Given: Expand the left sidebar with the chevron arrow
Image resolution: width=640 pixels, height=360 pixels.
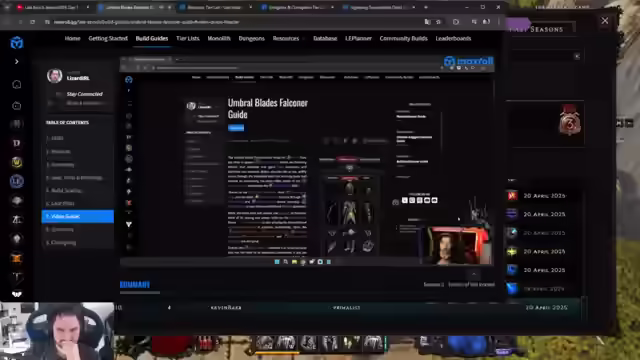Looking at the screenshot, I should coord(17,62).
